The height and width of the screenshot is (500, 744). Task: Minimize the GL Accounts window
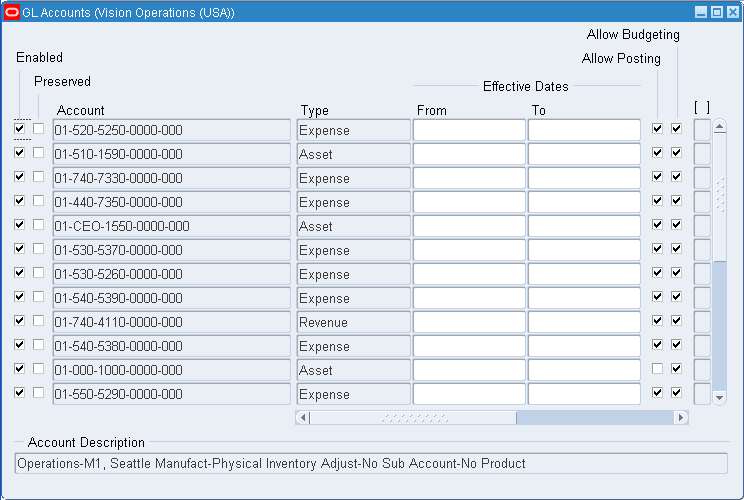click(700, 12)
